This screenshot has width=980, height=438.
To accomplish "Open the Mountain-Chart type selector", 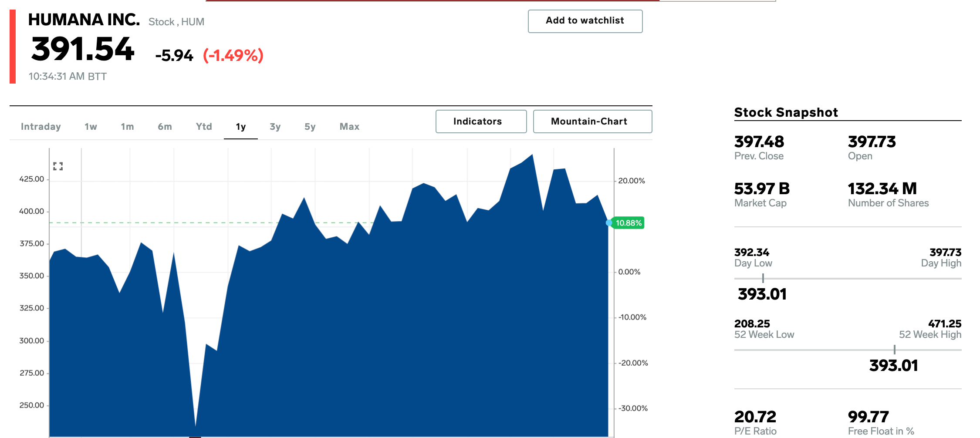I will click(x=592, y=121).
